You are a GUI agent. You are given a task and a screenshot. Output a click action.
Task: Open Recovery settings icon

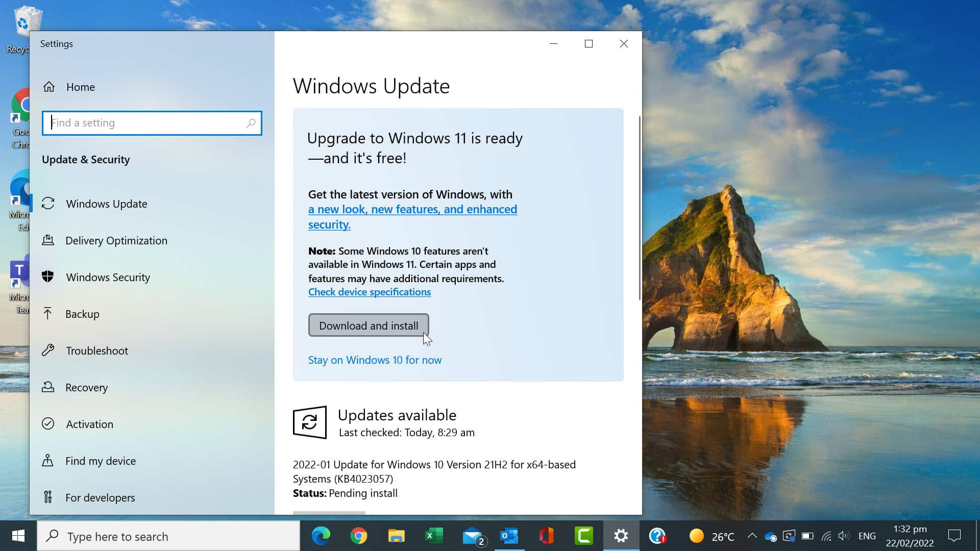(48, 387)
